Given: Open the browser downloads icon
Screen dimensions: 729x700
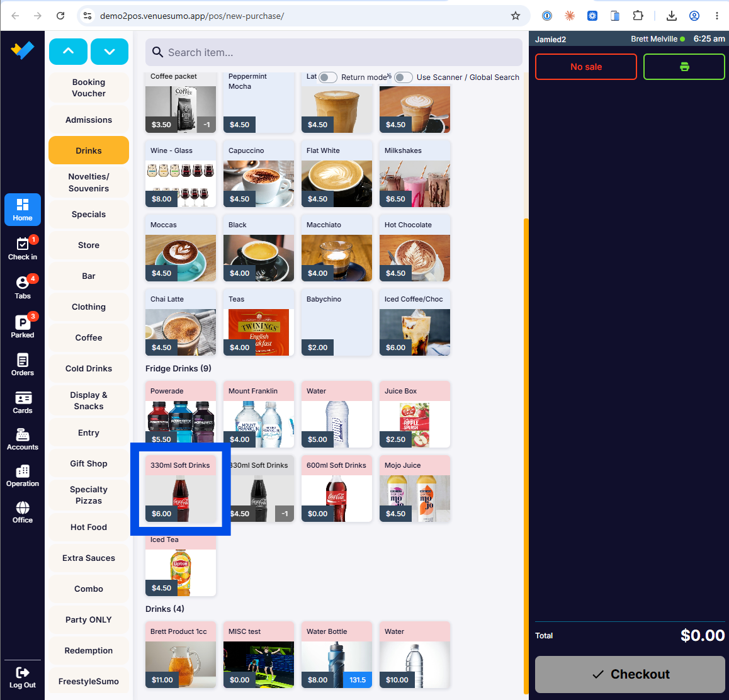Looking at the screenshot, I should pyautogui.click(x=671, y=16).
